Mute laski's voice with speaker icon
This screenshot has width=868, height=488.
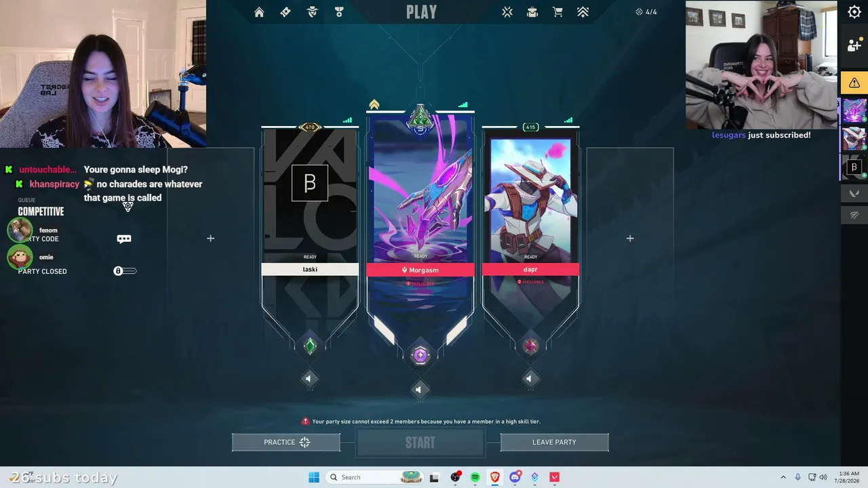pyautogui.click(x=309, y=379)
